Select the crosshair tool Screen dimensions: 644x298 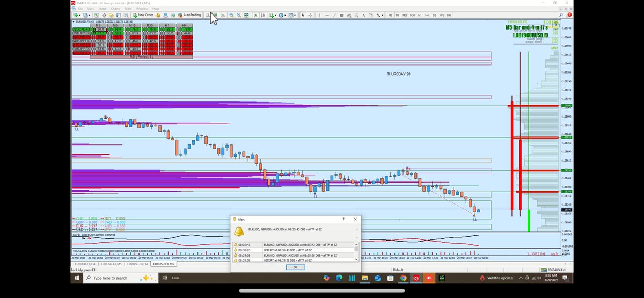point(310,15)
